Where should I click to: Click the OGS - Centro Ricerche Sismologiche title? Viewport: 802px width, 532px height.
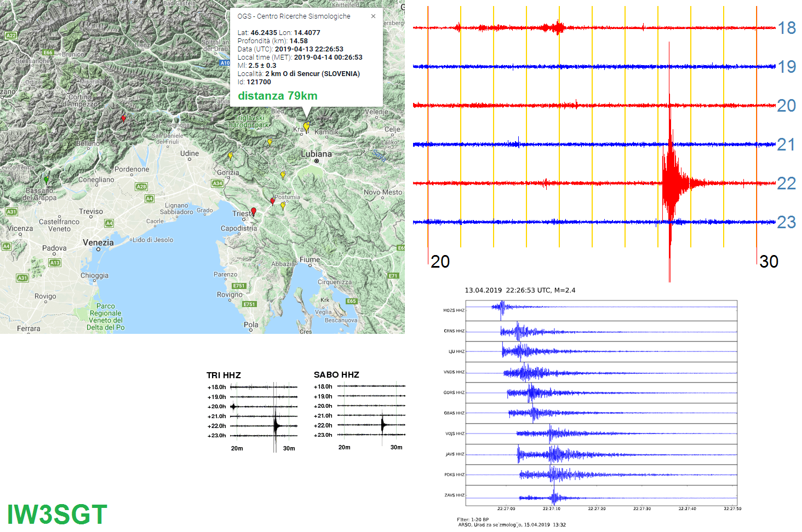[294, 16]
